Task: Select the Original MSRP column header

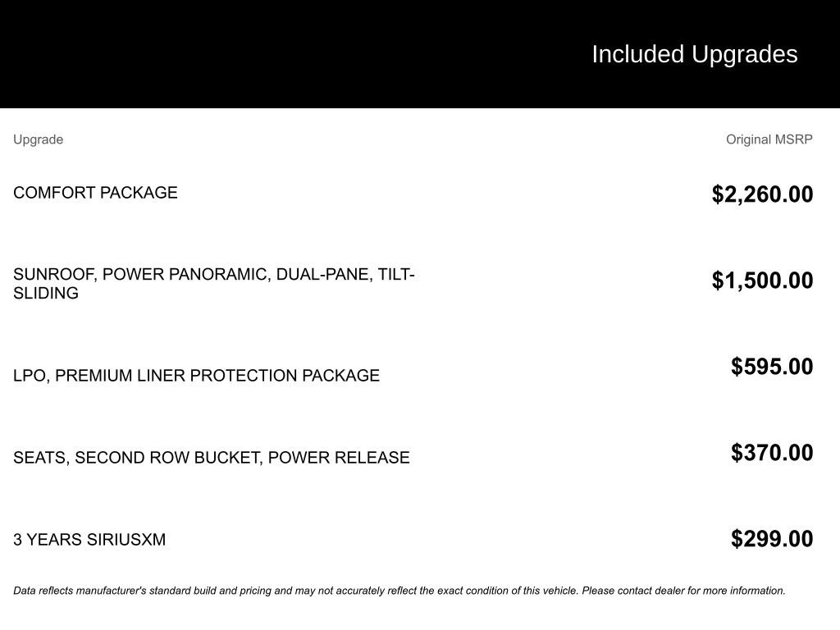Action: (769, 139)
